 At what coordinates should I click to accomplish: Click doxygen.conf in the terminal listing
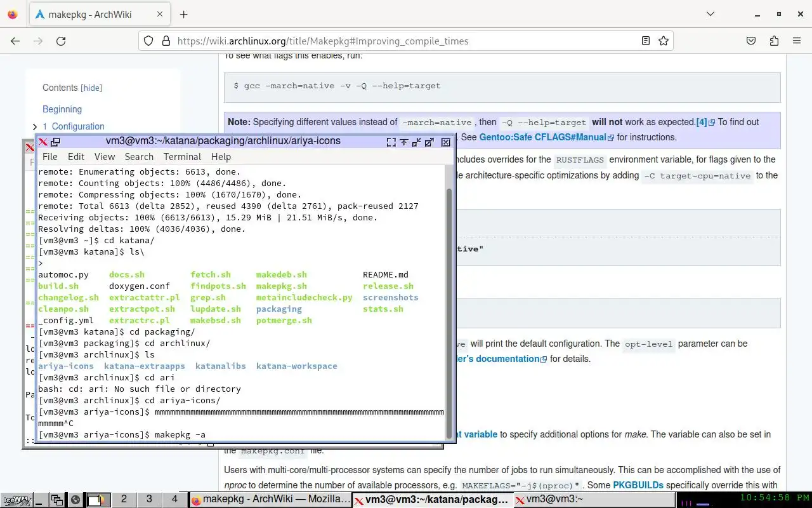point(140,286)
